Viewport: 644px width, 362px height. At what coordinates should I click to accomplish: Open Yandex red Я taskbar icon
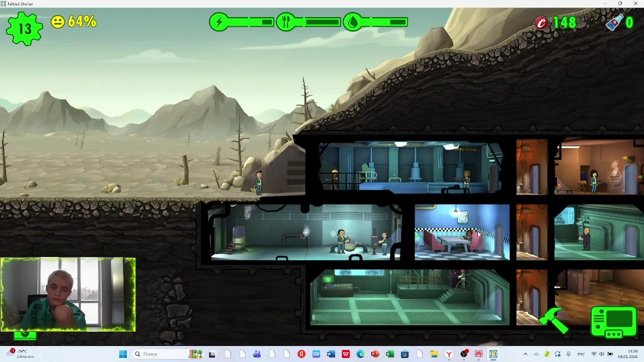click(301, 354)
